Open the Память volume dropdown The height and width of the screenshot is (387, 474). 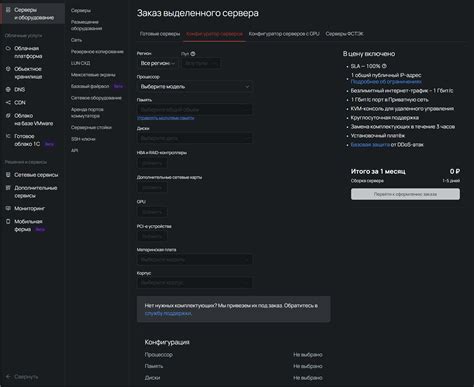pos(195,110)
